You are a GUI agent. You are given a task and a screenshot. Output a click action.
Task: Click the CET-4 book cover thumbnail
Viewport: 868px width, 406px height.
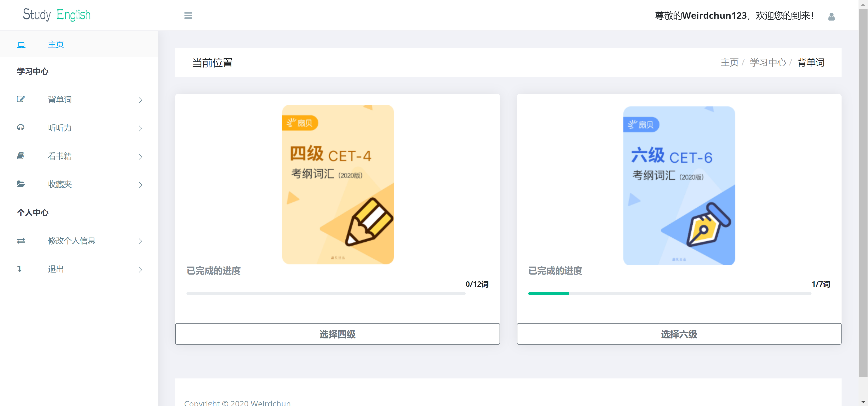coord(338,184)
